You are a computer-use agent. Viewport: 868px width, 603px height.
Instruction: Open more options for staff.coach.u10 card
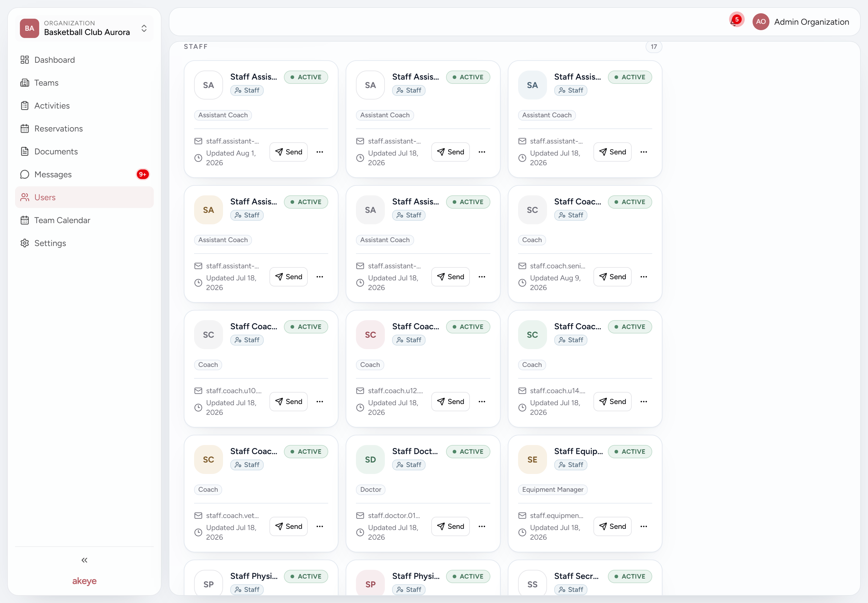(x=320, y=402)
